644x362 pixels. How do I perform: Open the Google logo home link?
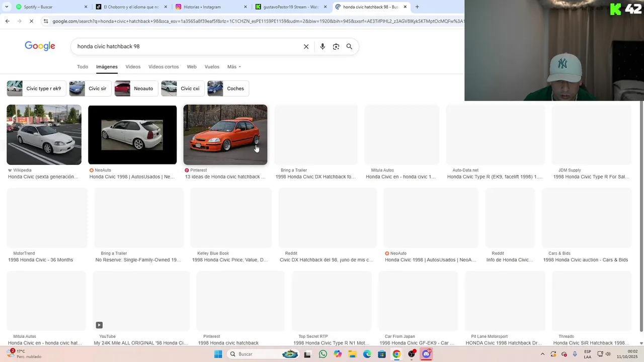[x=40, y=46]
